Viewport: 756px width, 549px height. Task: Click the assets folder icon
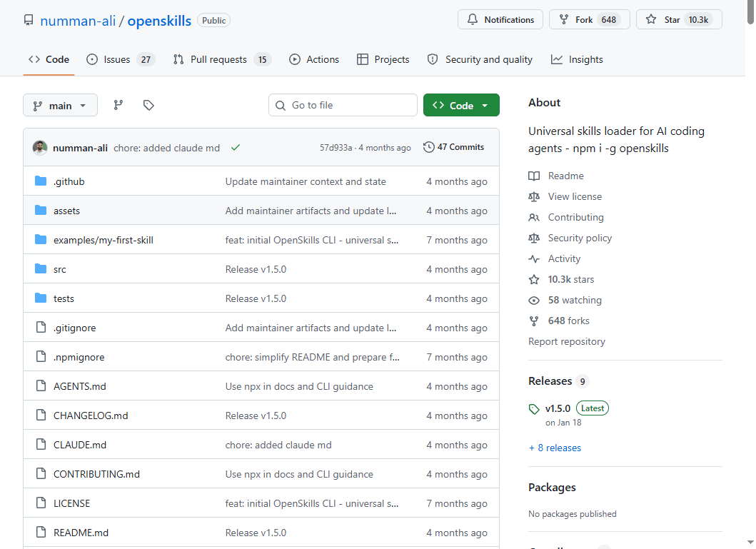coord(41,211)
